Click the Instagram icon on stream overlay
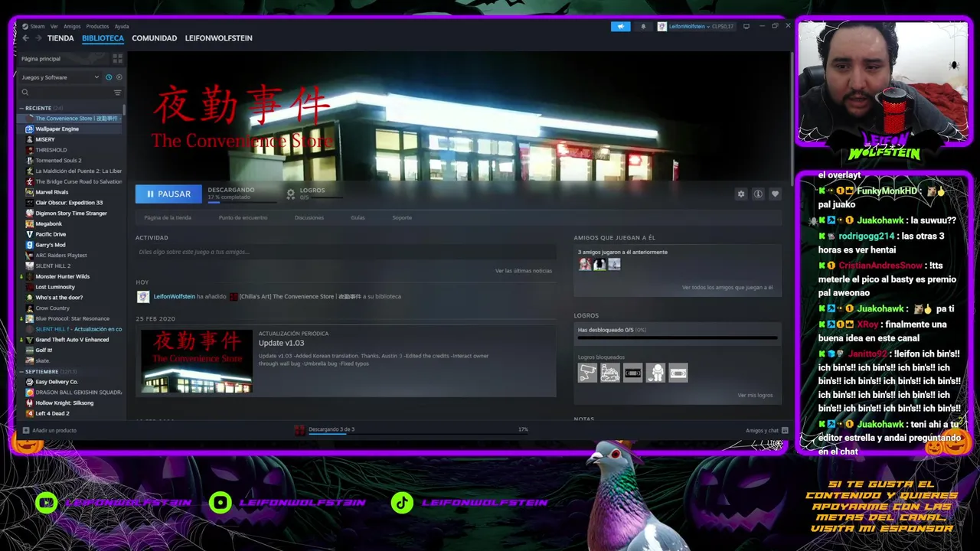The width and height of the screenshot is (980, 551). 220,502
